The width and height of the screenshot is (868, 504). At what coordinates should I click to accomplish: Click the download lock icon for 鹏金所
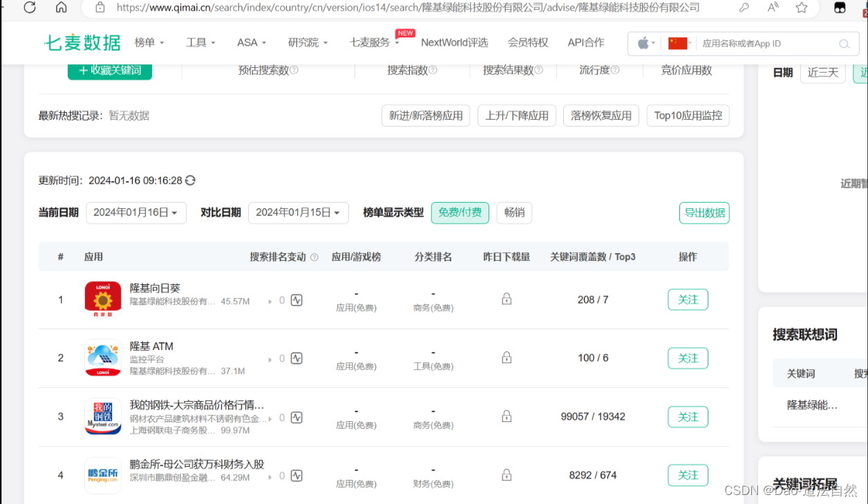pos(507,475)
